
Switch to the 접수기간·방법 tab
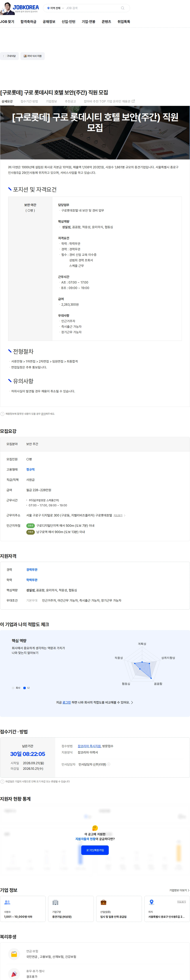[x=29, y=102]
